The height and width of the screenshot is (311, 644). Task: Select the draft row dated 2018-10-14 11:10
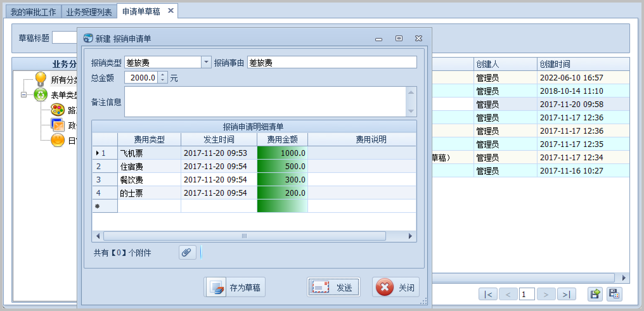pyautogui.click(x=531, y=91)
